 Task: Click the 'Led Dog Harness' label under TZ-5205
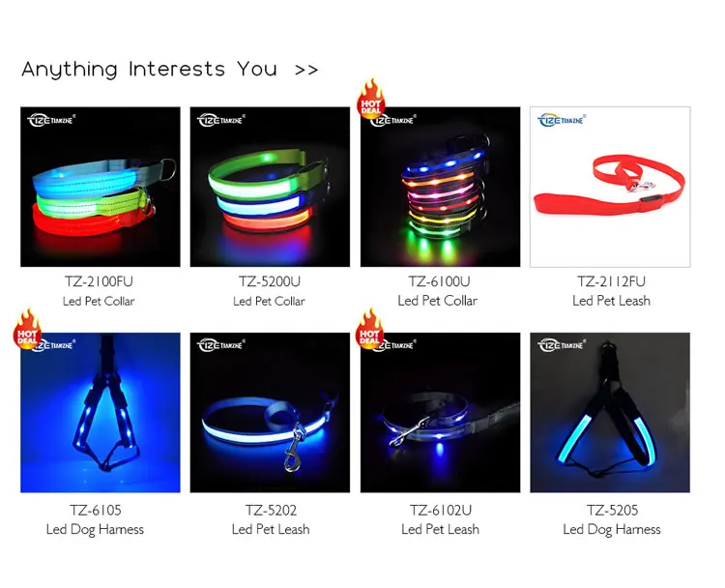[612, 529]
